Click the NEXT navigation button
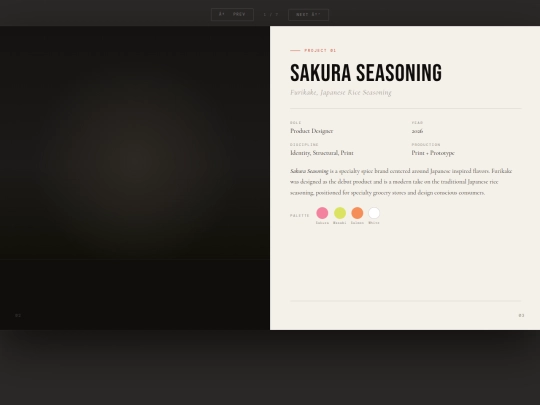Screen dimensions: 540x405 [x=308, y=15]
